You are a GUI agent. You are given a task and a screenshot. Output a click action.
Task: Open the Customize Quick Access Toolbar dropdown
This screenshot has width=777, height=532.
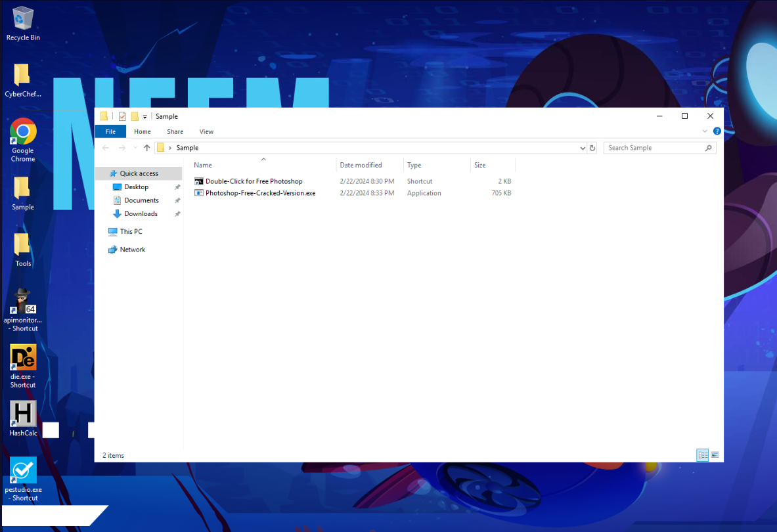pyautogui.click(x=144, y=117)
